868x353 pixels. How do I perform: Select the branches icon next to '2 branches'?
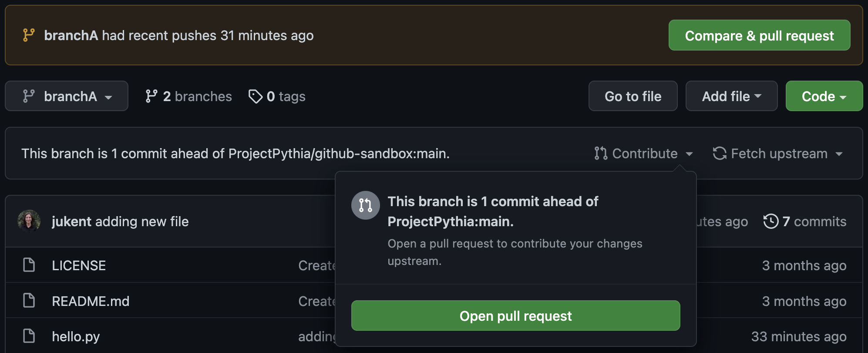(x=151, y=96)
